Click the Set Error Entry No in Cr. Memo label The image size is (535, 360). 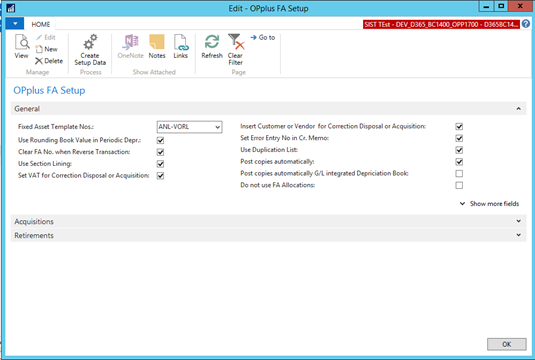(x=285, y=138)
